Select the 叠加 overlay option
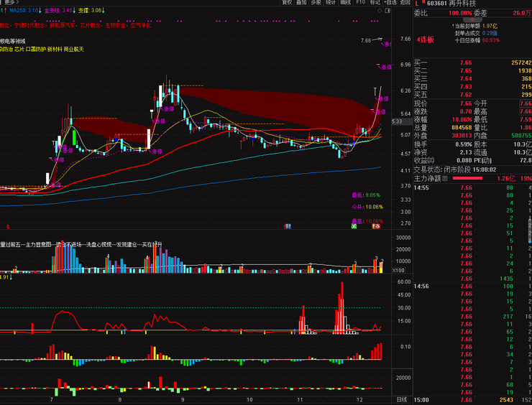Image resolution: width=532 pixels, height=405 pixels. [x=302, y=3]
